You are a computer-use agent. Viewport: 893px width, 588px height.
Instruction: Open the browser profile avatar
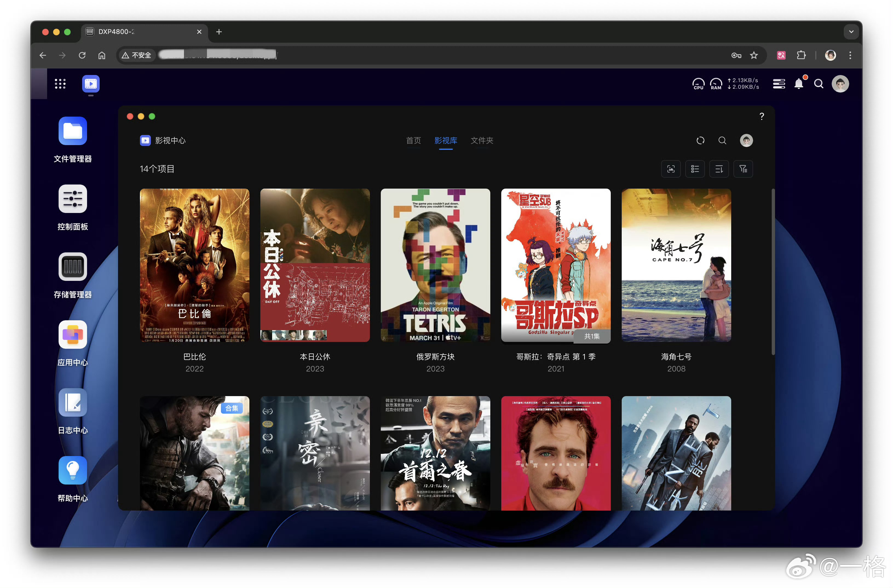click(830, 55)
